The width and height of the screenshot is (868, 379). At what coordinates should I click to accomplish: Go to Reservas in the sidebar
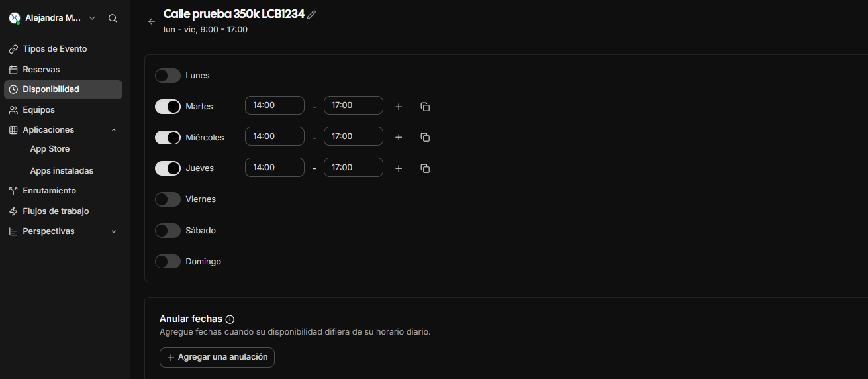click(41, 70)
